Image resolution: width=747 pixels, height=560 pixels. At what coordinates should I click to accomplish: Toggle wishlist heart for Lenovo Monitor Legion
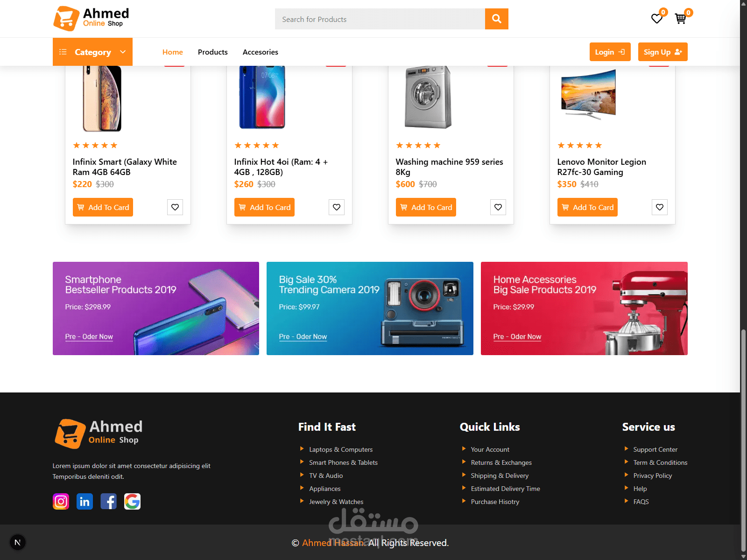coord(660,207)
